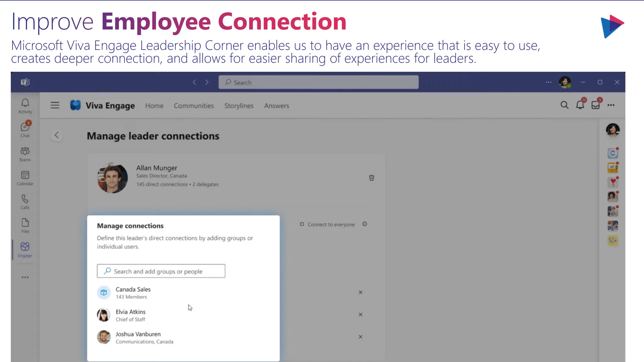Navigate back with the title bar arrow
644x362 pixels.
click(x=194, y=82)
